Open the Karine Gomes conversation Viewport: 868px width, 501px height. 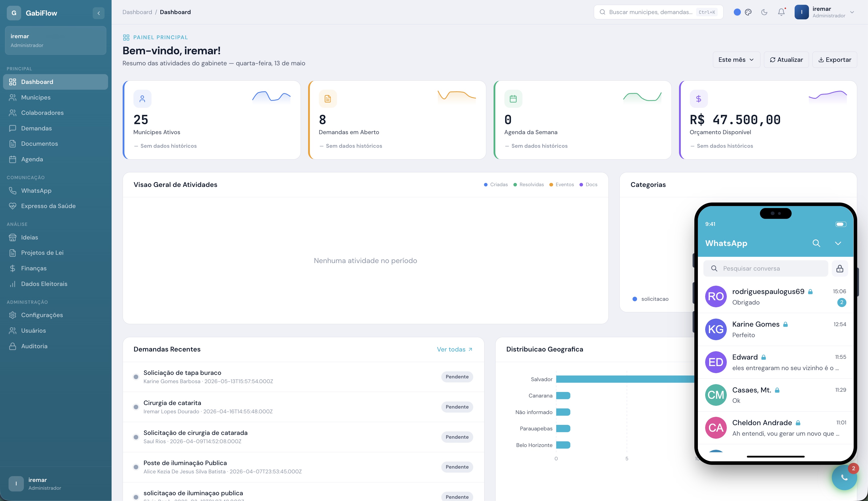click(776, 329)
